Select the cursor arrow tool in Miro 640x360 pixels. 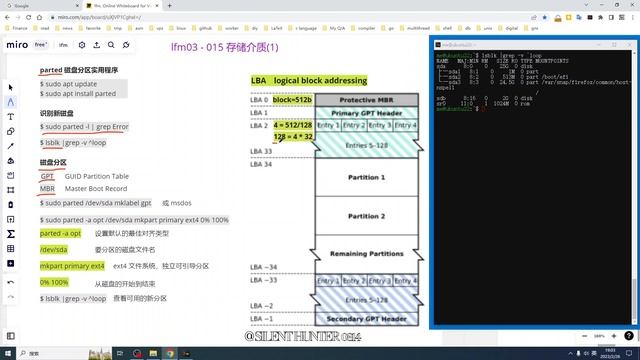click(x=11, y=87)
